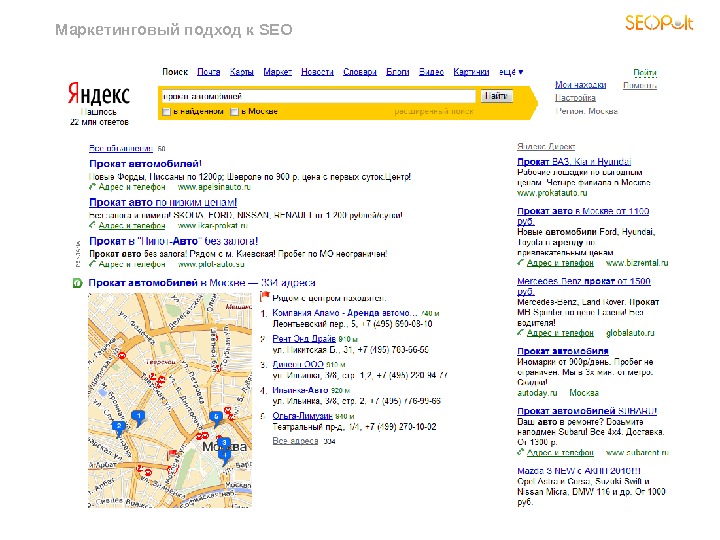Image resolution: width=720 pixels, height=540 pixels.
Task: Open ad 'Mercedes Benz прокат от 1500 руб'
Action: tap(584, 286)
